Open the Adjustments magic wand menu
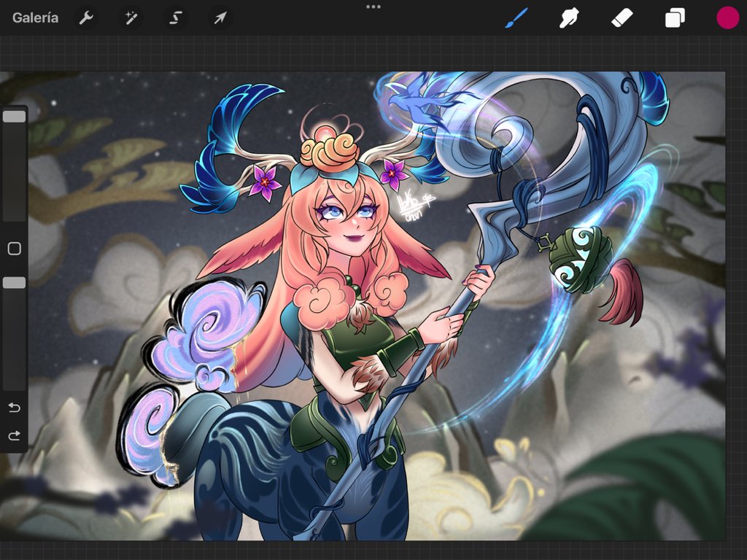Viewport: 747px width, 560px height. click(131, 18)
